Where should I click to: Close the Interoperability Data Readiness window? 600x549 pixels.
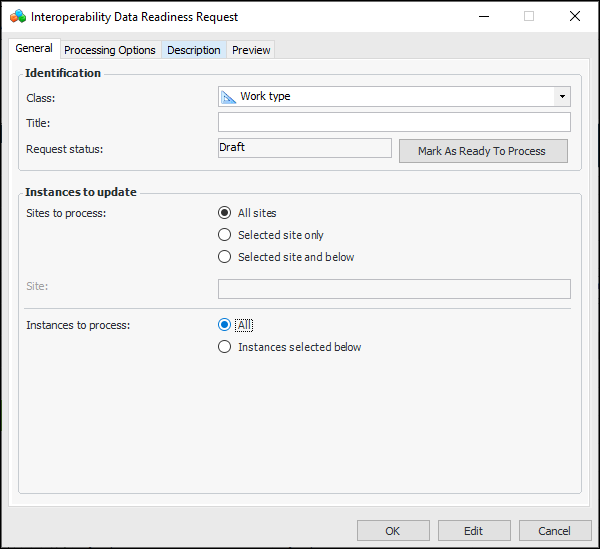[x=575, y=17]
